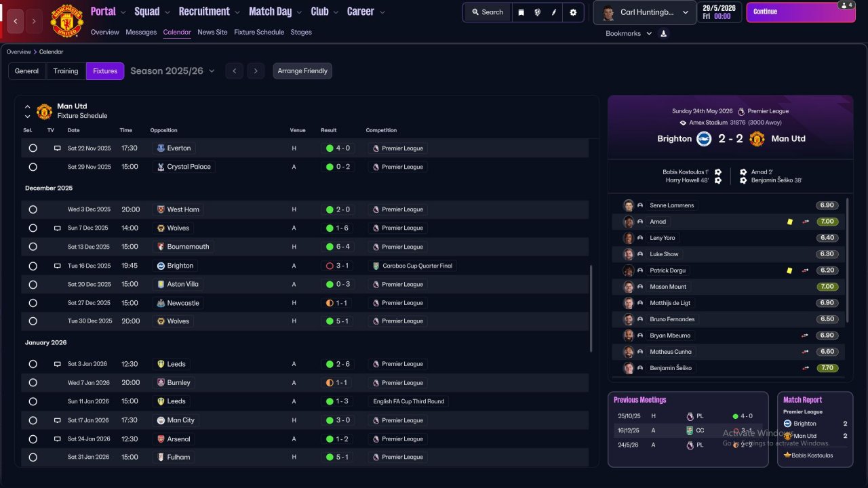Image resolution: width=868 pixels, height=488 pixels.
Task: Click the Continue button
Action: point(801,12)
